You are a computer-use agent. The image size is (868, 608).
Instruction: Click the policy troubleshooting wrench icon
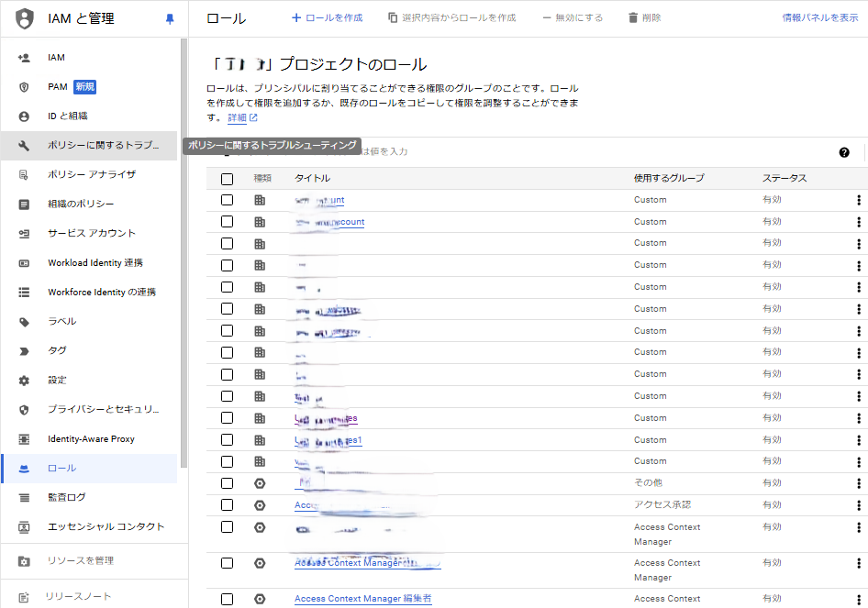tap(24, 146)
